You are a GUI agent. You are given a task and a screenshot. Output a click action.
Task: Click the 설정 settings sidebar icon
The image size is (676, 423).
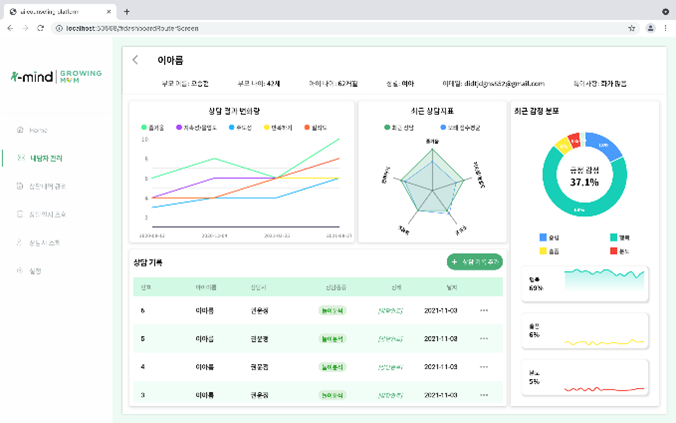32,270
